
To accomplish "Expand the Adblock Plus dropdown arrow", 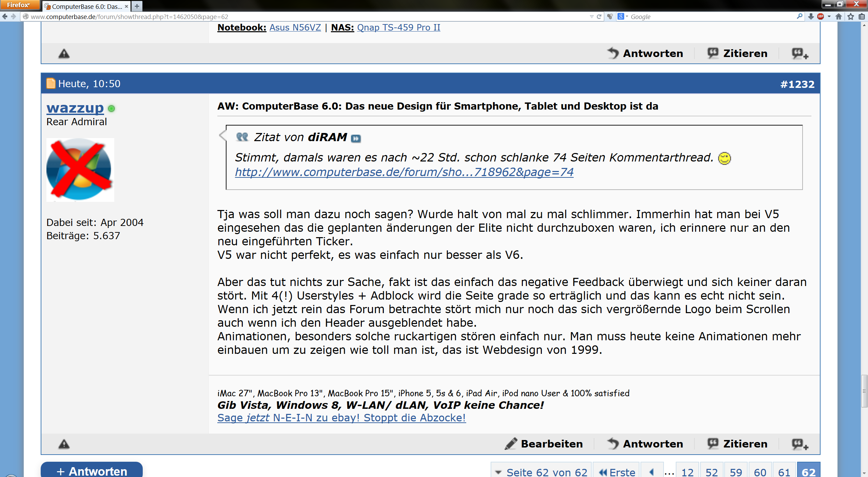I will (x=829, y=16).
